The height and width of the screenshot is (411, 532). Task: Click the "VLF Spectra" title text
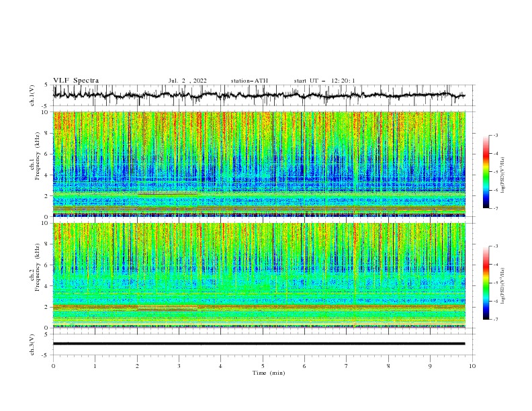pyautogui.click(x=76, y=81)
